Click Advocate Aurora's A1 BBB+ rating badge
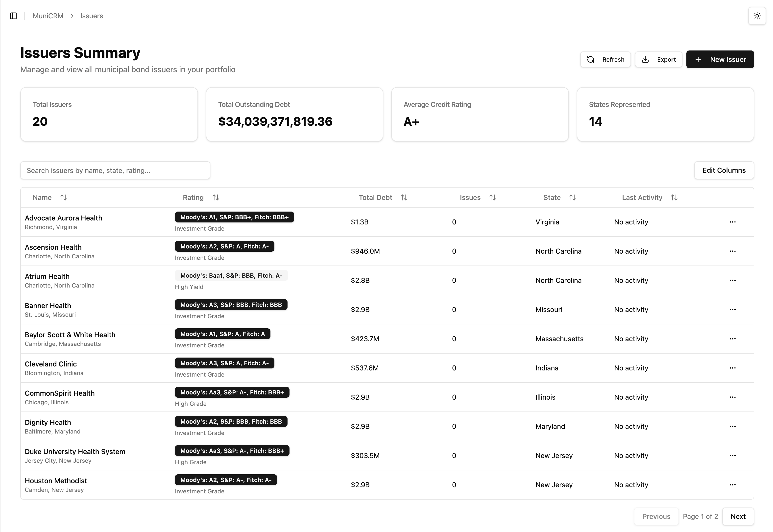Image resolution: width=773 pixels, height=532 pixels. click(234, 217)
